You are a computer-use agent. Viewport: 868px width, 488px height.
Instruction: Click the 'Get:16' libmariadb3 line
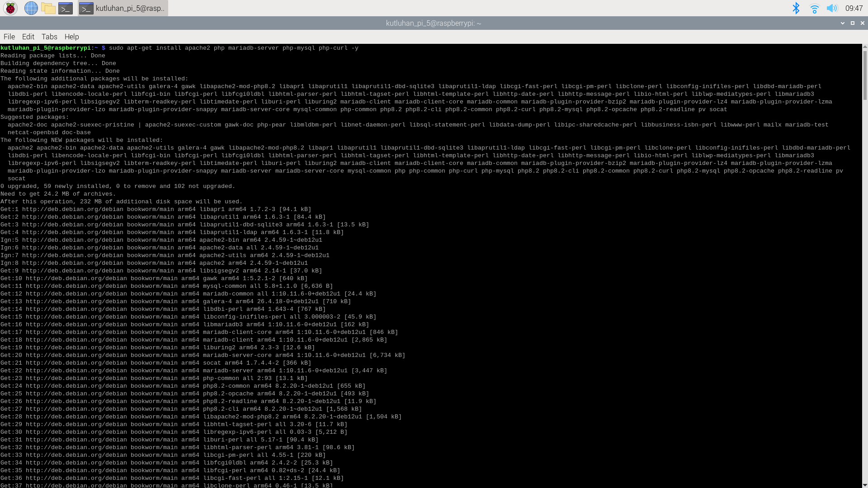click(x=185, y=324)
